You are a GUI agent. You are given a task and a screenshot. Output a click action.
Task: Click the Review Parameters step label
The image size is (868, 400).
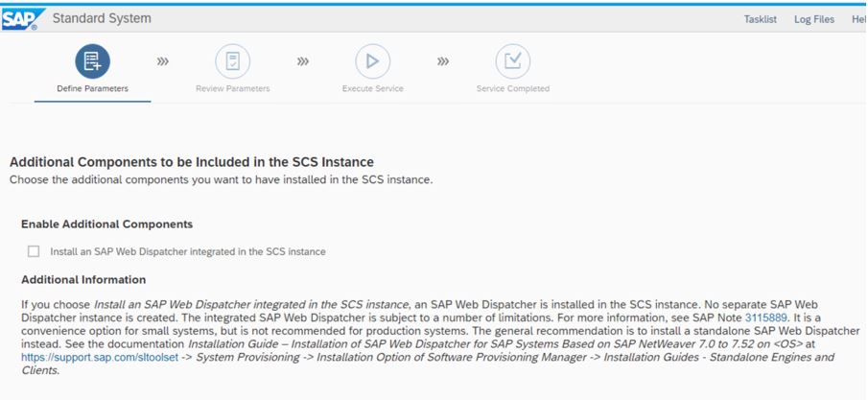[x=232, y=88]
